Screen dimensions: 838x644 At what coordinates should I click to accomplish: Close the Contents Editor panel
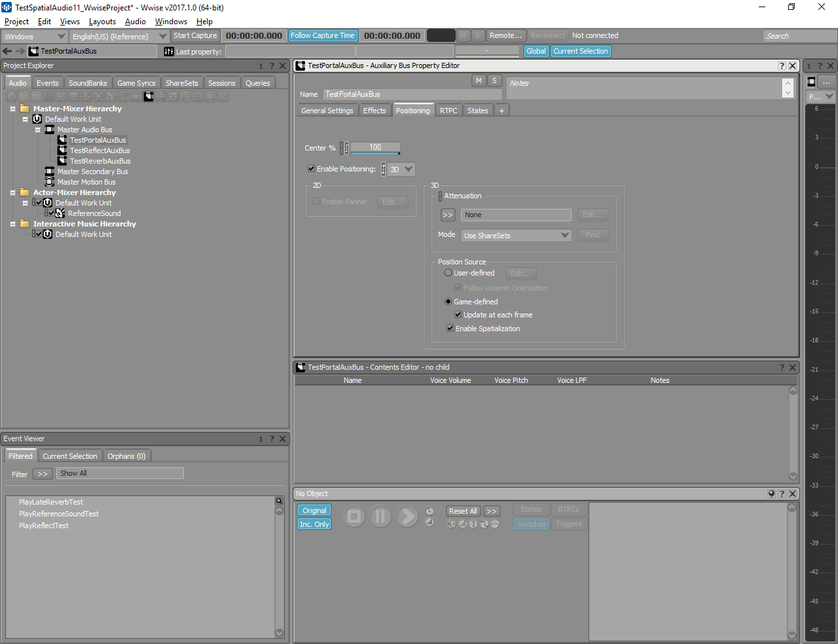pyautogui.click(x=793, y=368)
